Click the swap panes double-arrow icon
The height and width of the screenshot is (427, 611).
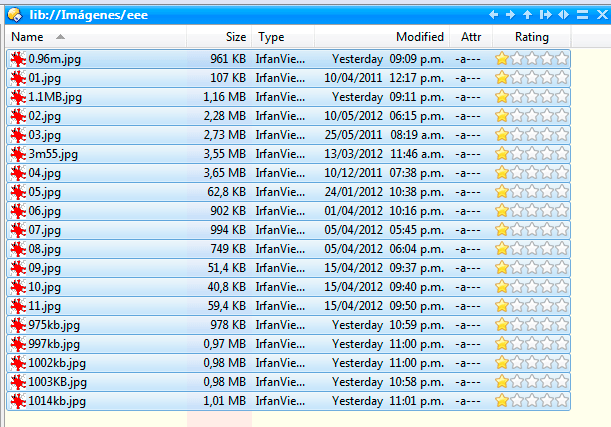tap(564, 14)
